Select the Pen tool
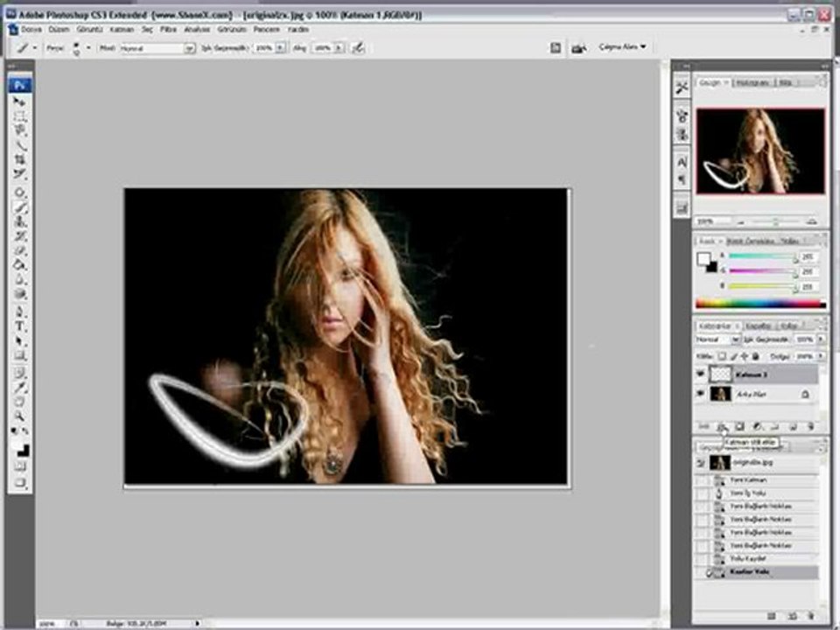Viewport: 840px width, 630px height. point(19,311)
